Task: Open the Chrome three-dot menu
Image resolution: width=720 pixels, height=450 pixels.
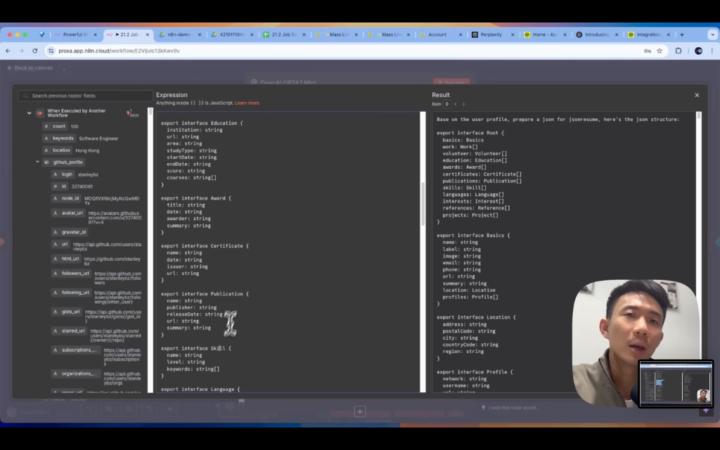Action: point(713,51)
